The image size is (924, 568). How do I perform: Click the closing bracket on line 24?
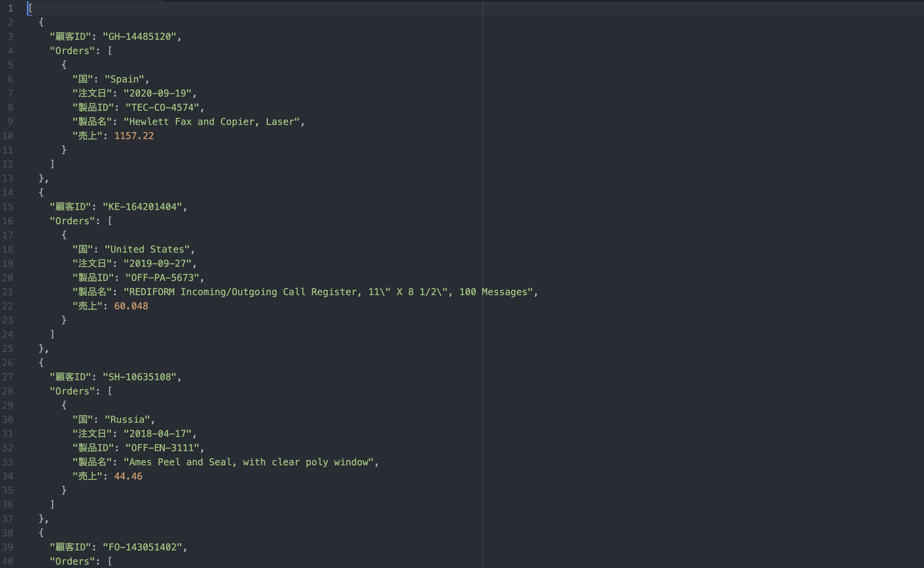click(x=52, y=334)
